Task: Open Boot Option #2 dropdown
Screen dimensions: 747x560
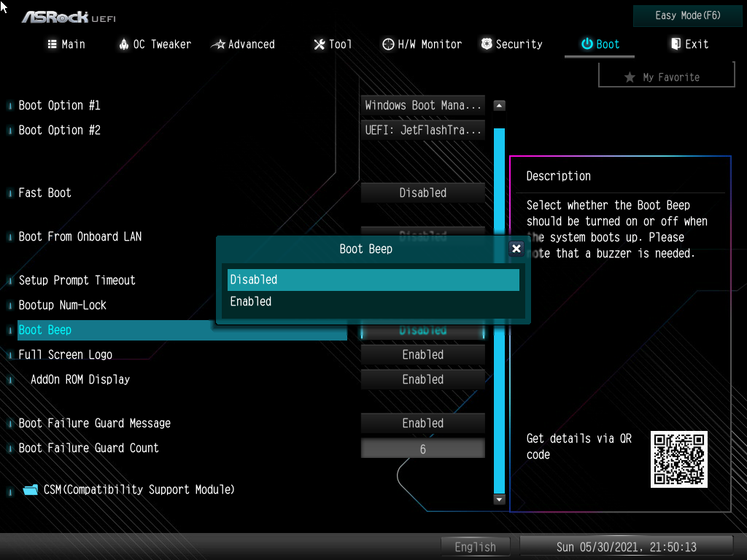Action: click(x=422, y=130)
